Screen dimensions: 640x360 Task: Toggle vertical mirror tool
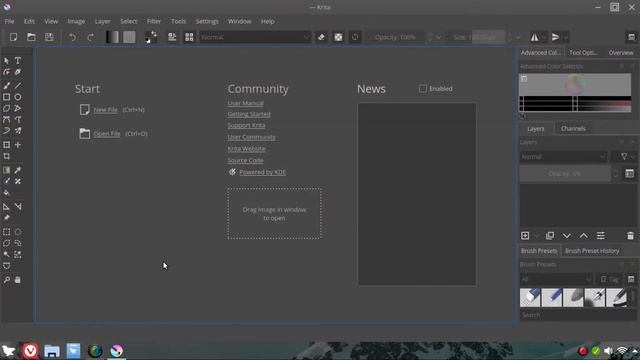click(556, 37)
